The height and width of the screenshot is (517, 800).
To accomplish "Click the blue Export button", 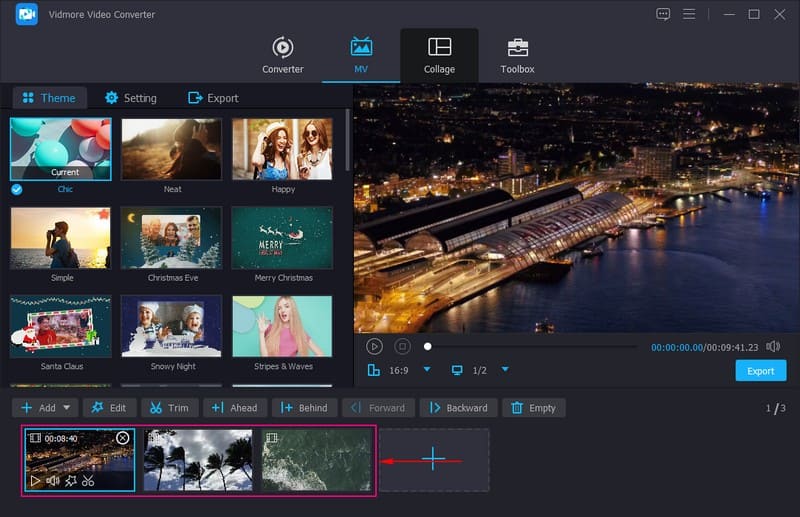I will click(x=760, y=371).
